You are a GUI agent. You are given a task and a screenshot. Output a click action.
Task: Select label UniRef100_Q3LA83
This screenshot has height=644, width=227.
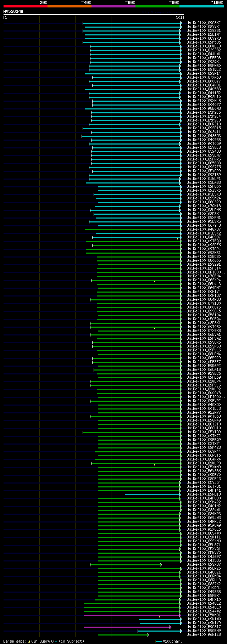[x=204, y=183]
